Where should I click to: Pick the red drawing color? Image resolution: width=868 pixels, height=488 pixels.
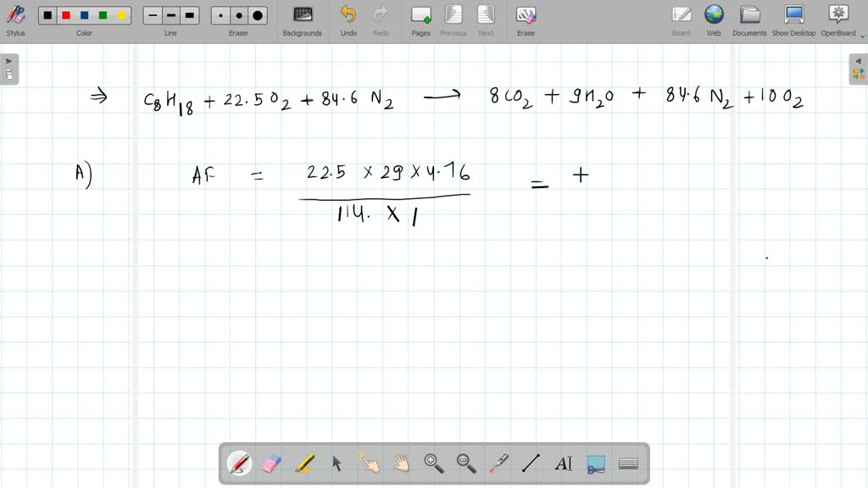point(66,14)
